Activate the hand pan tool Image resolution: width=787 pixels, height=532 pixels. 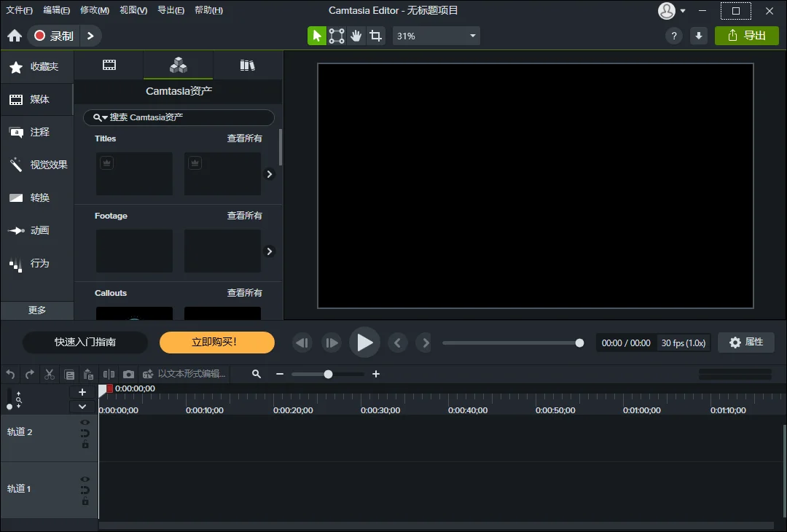click(356, 36)
